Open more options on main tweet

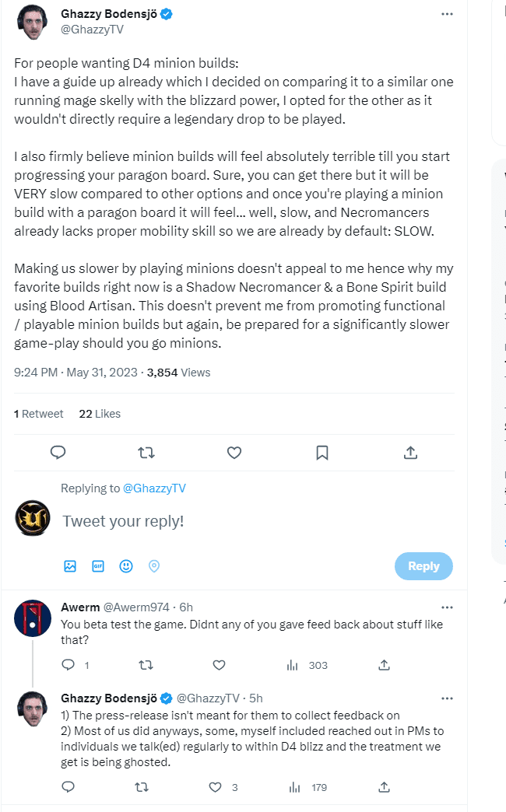point(447,14)
